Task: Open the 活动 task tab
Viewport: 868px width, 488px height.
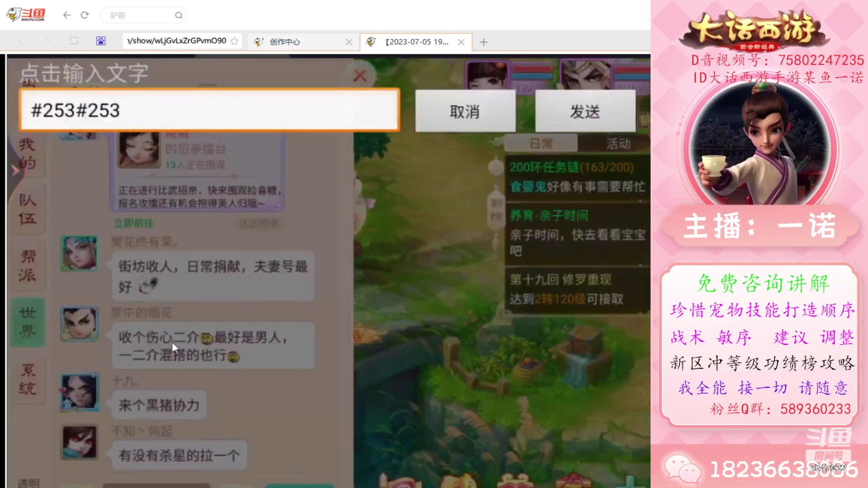Action: click(618, 144)
